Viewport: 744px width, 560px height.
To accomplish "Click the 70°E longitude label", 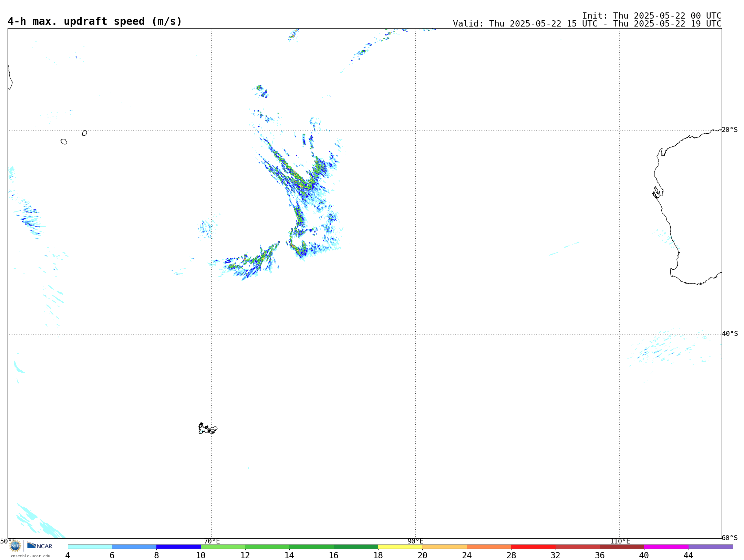I will tap(212, 541).
